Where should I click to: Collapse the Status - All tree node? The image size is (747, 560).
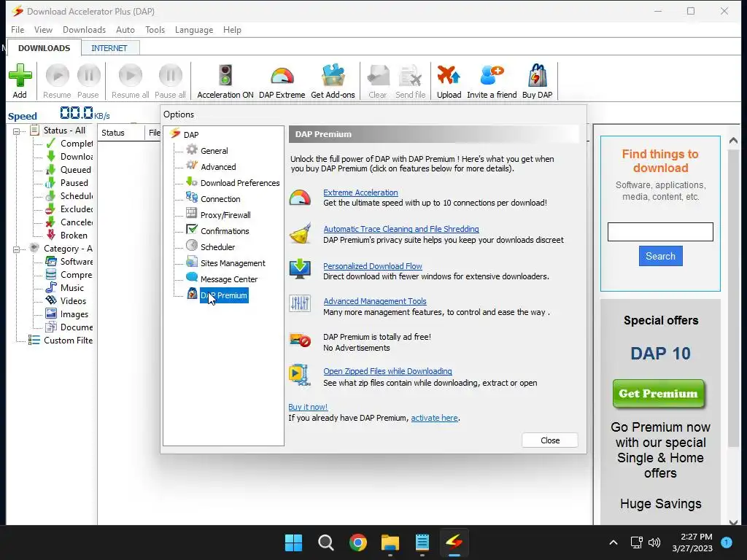tap(16, 131)
